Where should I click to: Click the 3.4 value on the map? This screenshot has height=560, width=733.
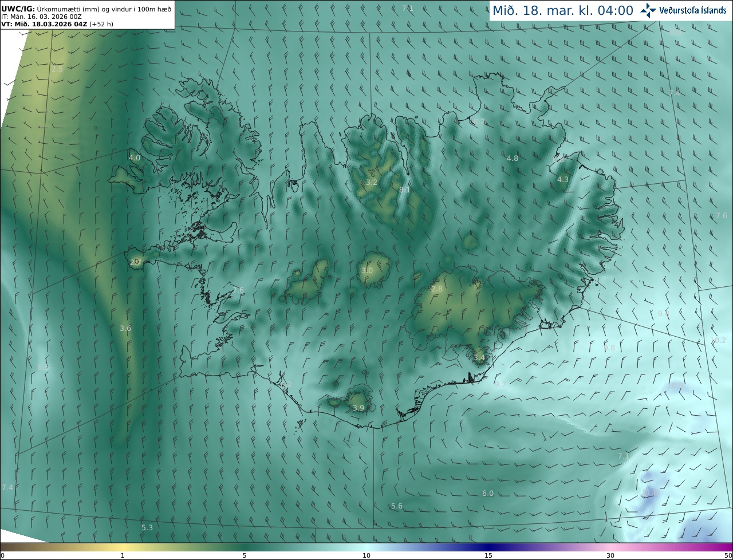(x=479, y=358)
